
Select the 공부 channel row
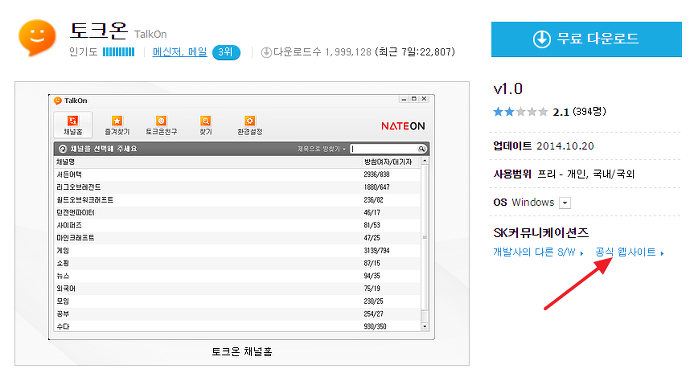(x=237, y=314)
